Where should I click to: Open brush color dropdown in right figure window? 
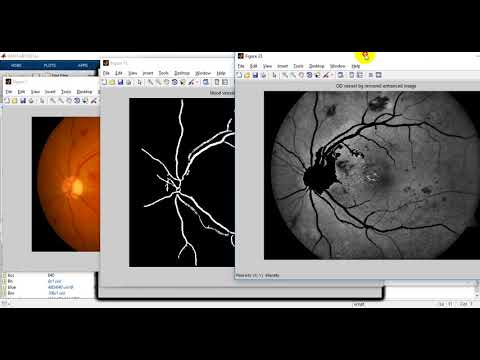(x=332, y=75)
